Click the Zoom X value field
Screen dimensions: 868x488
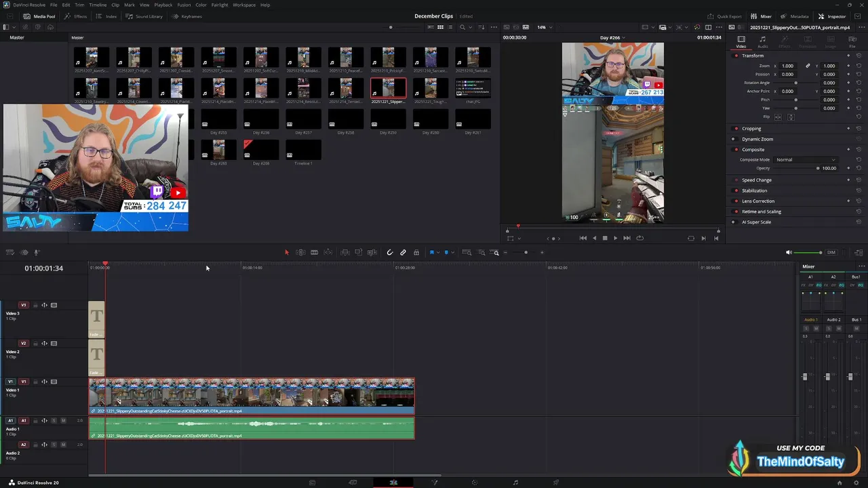tap(787, 66)
